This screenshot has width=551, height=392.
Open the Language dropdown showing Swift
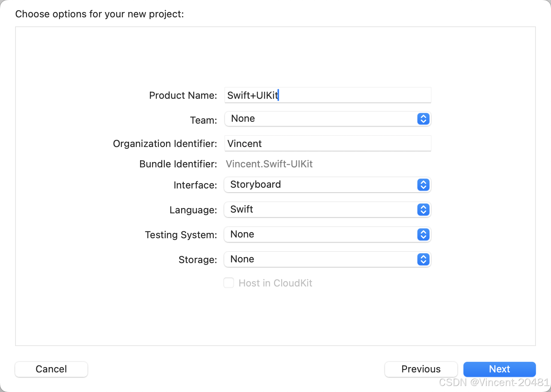(x=328, y=210)
